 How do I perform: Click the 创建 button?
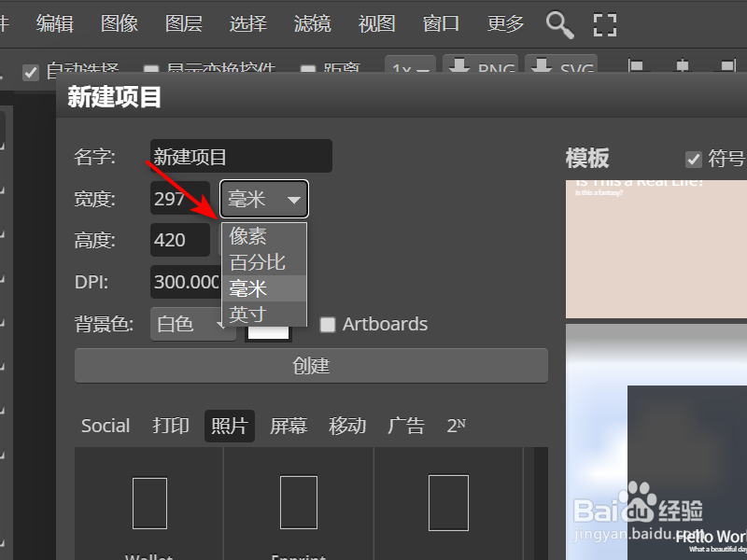pos(311,366)
